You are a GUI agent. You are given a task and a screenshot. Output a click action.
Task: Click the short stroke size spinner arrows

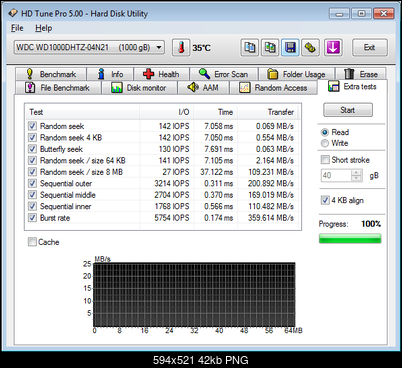coord(357,175)
